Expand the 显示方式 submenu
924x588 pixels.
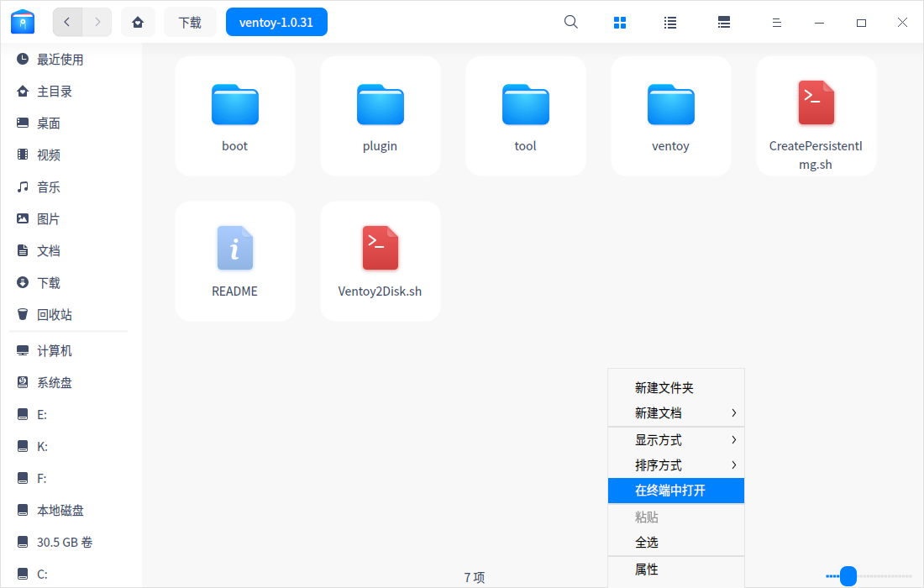(676, 440)
